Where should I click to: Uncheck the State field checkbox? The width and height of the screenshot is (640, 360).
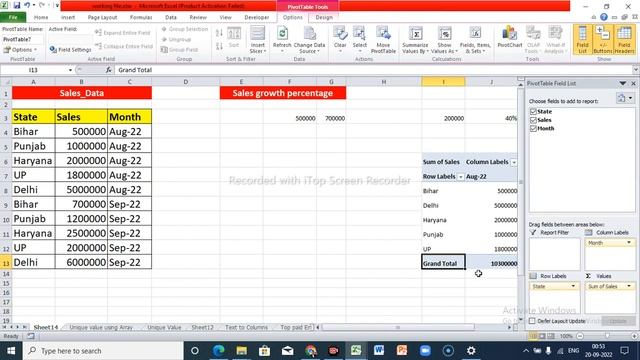[x=533, y=111]
